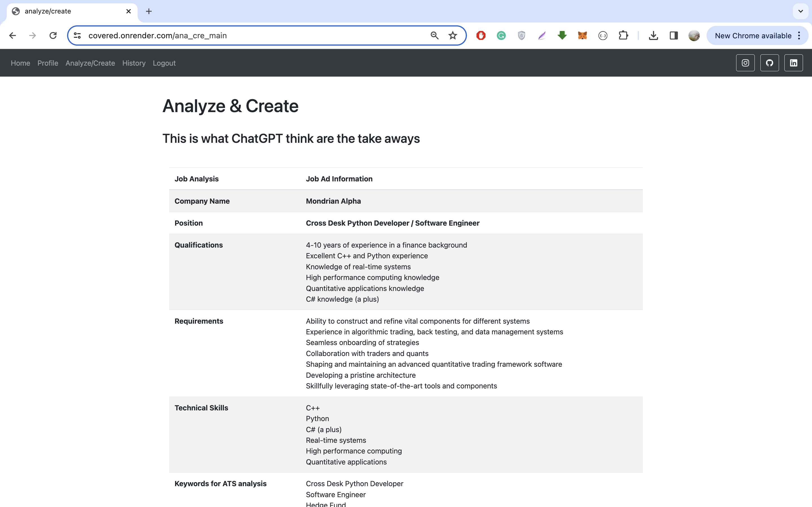This screenshot has width=812, height=507.
Task: Open the GitHub icon link
Action: (769, 63)
